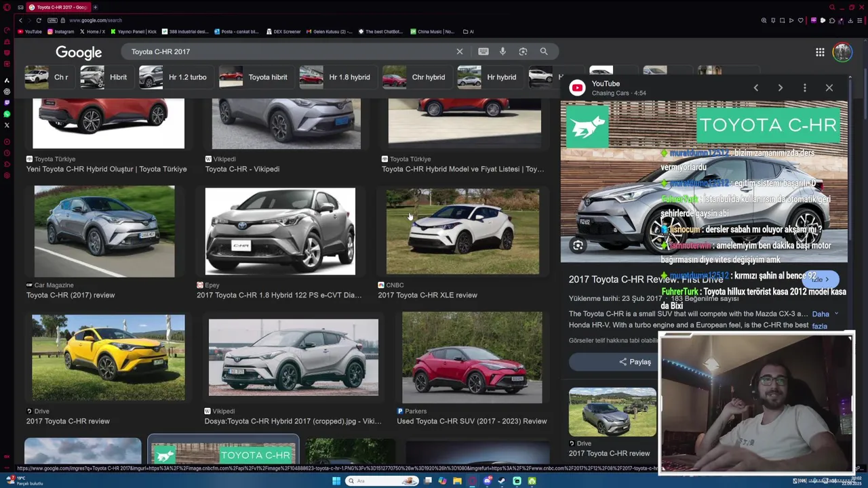The height and width of the screenshot is (488, 868).
Task: Search by image with Google Lens icon
Action: click(523, 52)
